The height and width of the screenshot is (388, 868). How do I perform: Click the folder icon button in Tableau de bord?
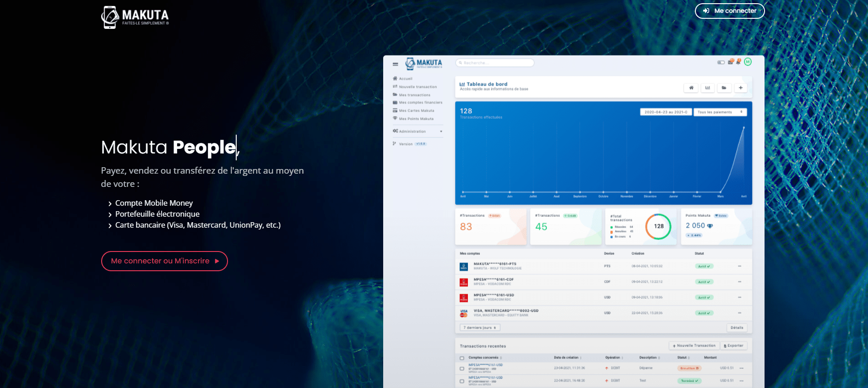click(724, 88)
